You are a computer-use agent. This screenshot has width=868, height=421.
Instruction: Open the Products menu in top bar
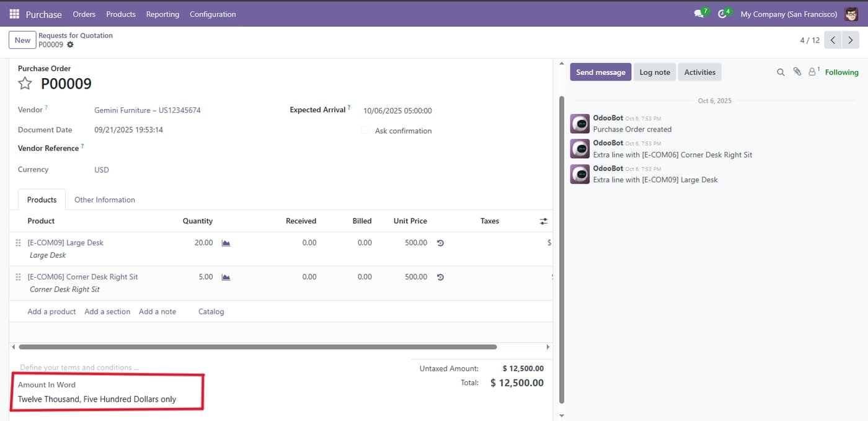(121, 14)
